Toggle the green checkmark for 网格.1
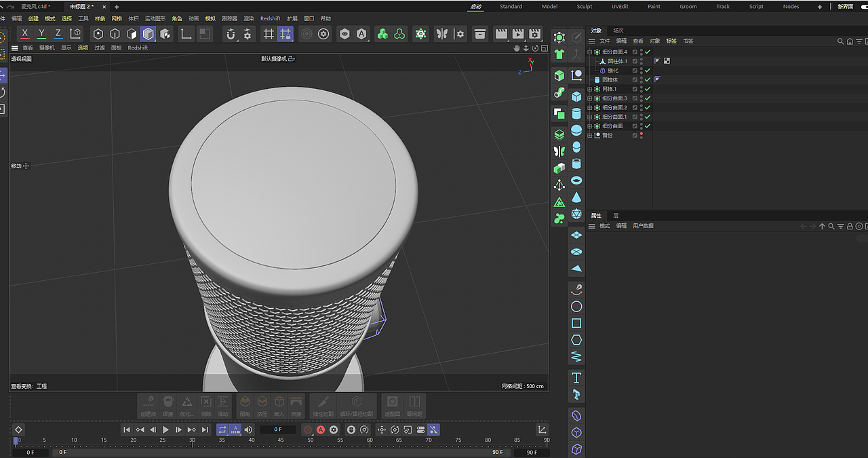 [648, 89]
